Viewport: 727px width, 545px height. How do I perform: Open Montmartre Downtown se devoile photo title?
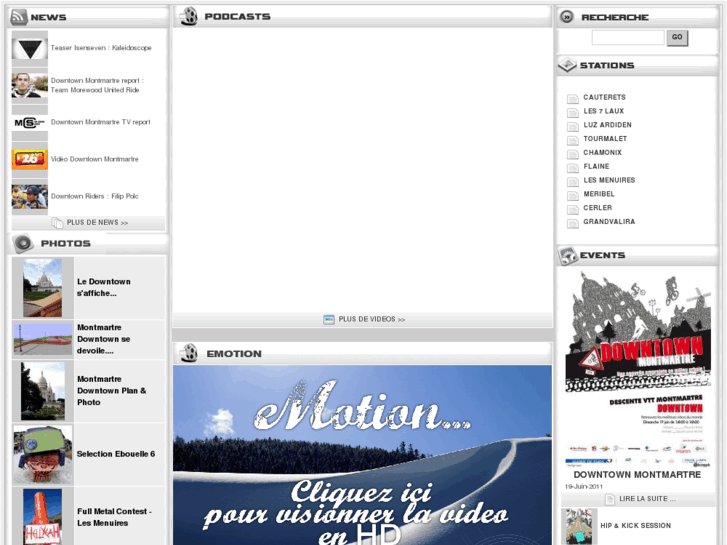click(103, 339)
